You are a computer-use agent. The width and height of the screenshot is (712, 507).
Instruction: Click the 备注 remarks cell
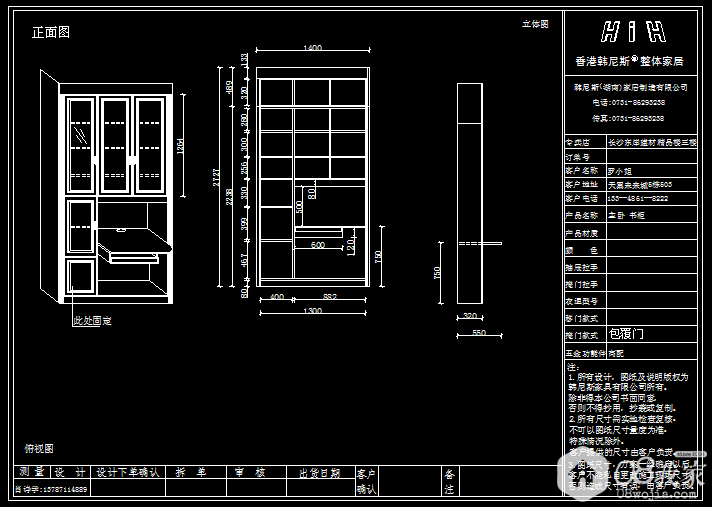(x=450, y=481)
